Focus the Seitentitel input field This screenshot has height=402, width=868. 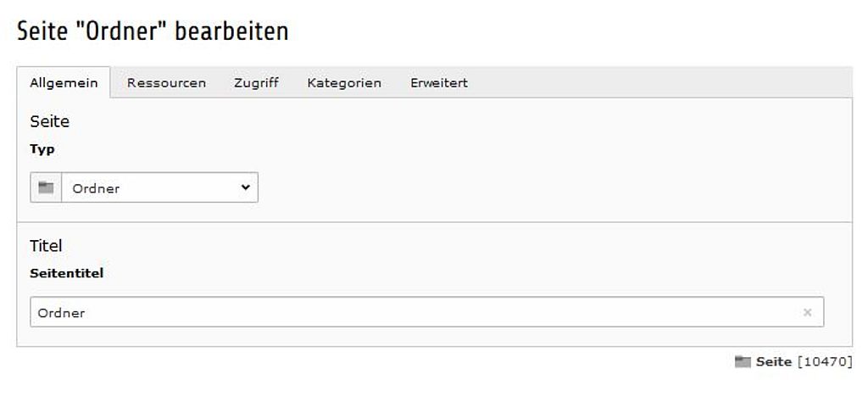427,312
